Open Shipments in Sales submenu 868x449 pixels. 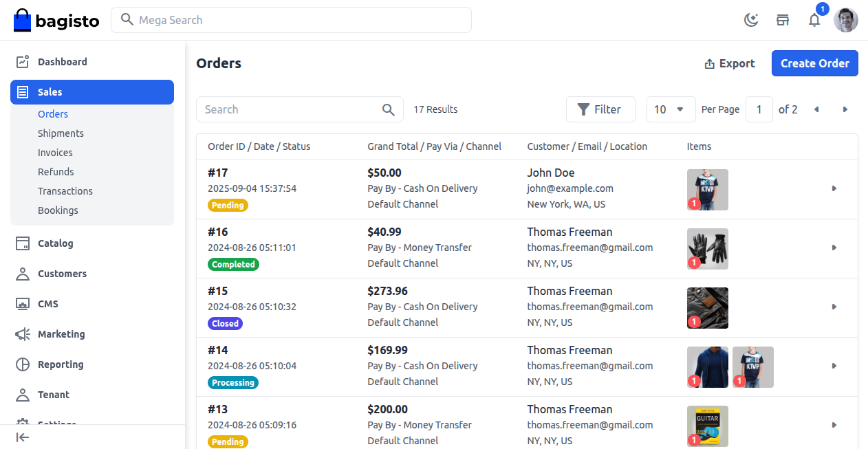[x=61, y=133]
